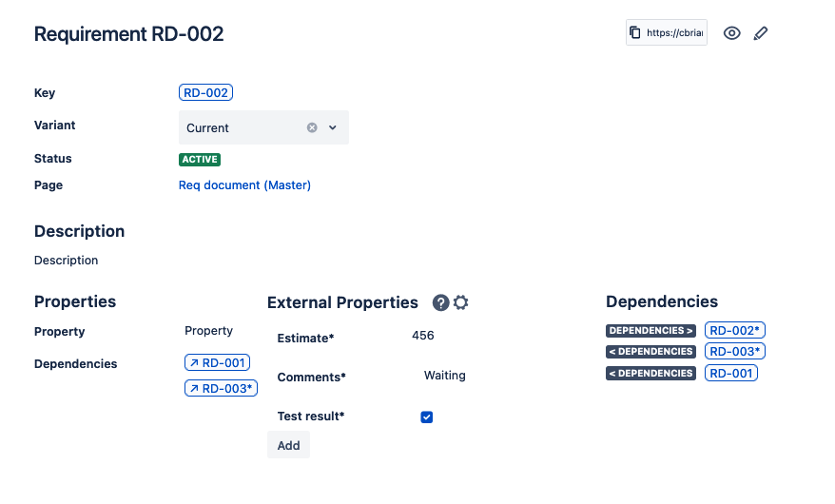Click the copy link icon

(x=635, y=32)
